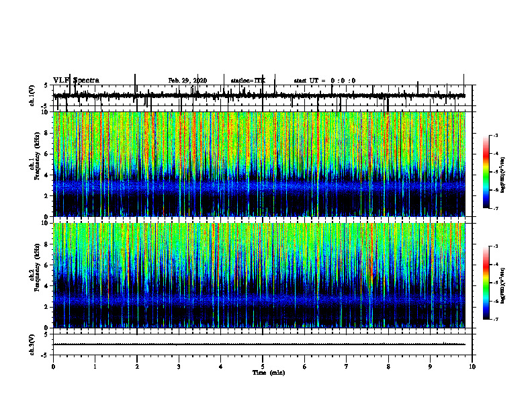Click the 'start UT = 0 : 0 : 0' label

pyautogui.click(x=324, y=81)
